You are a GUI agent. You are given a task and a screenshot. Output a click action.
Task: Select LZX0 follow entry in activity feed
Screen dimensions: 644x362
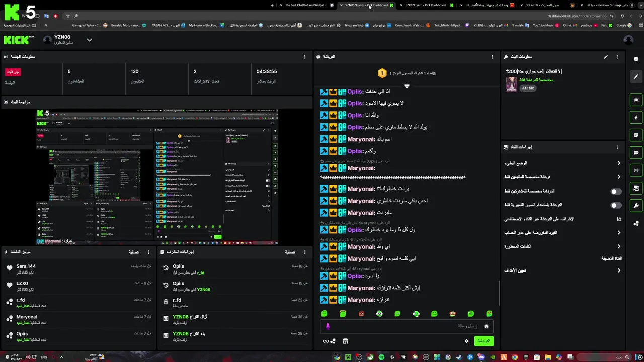tap(78, 286)
